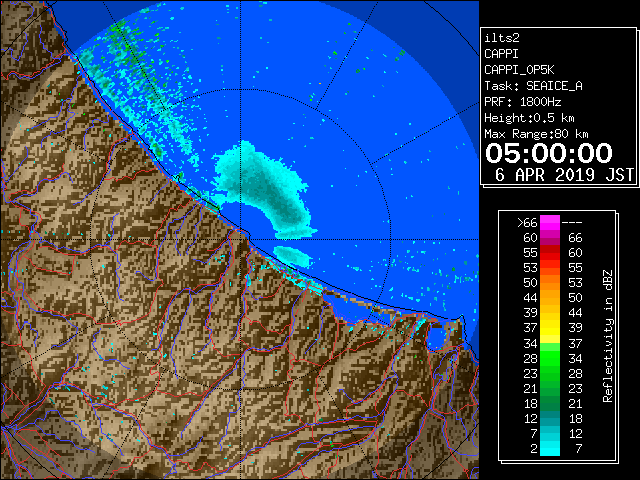The image size is (640, 480).
Task: Select the 'CAPPI' product label
Action: click(x=501, y=54)
